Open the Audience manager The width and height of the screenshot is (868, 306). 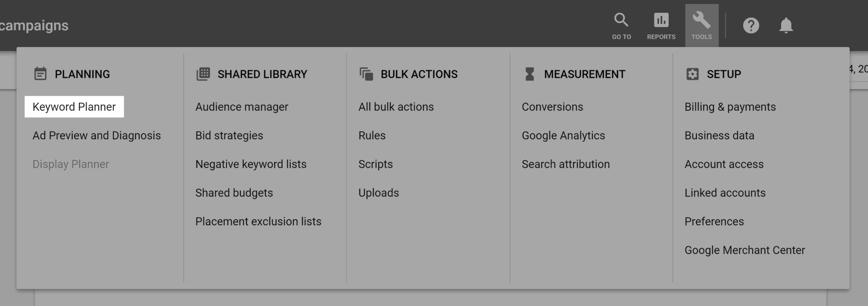241,107
